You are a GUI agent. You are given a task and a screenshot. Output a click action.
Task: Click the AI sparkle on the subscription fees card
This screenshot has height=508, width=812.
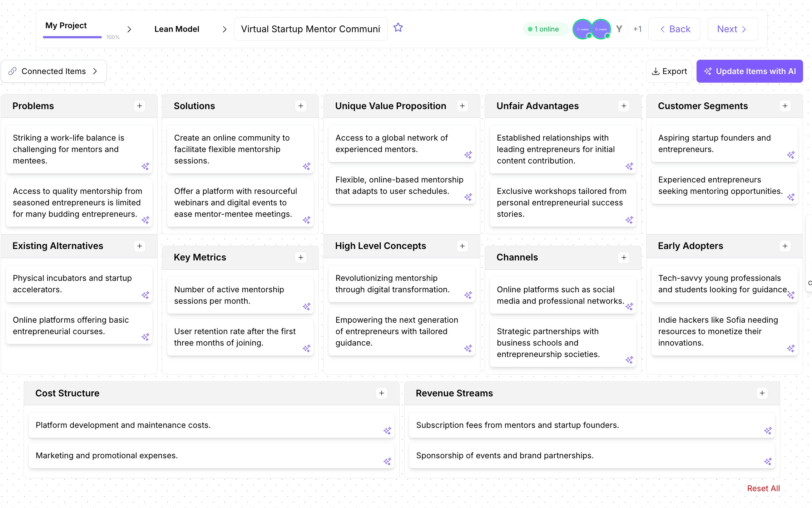[x=768, y=431]
